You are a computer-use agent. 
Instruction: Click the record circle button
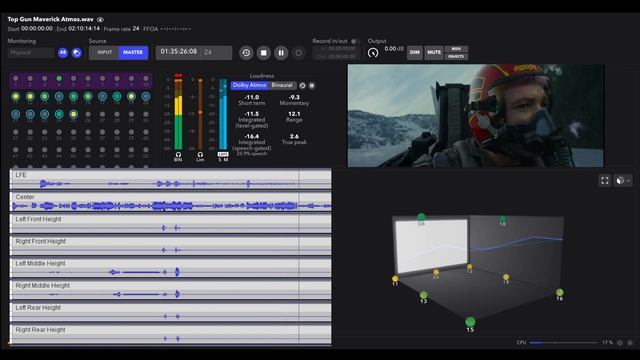[x=299, y=53]
